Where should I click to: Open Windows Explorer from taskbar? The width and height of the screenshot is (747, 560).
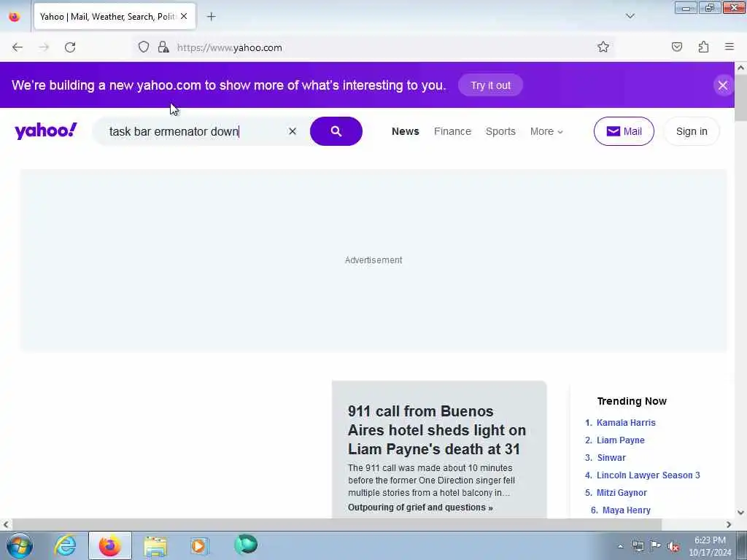(x=155, y=545)
